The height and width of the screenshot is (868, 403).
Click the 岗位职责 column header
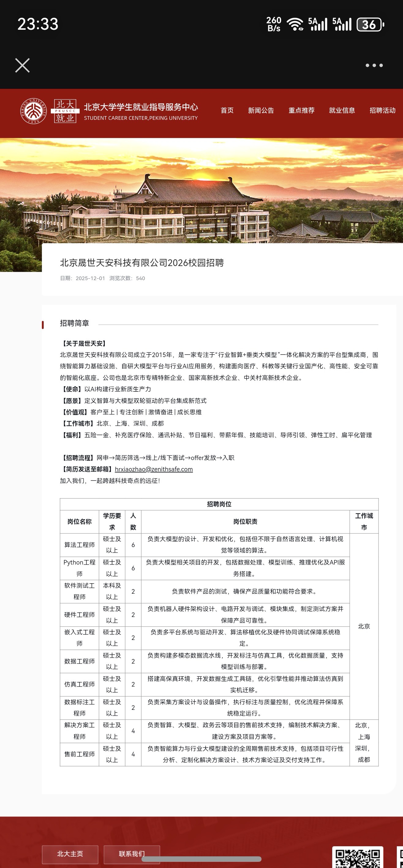(x=245, y=522)
